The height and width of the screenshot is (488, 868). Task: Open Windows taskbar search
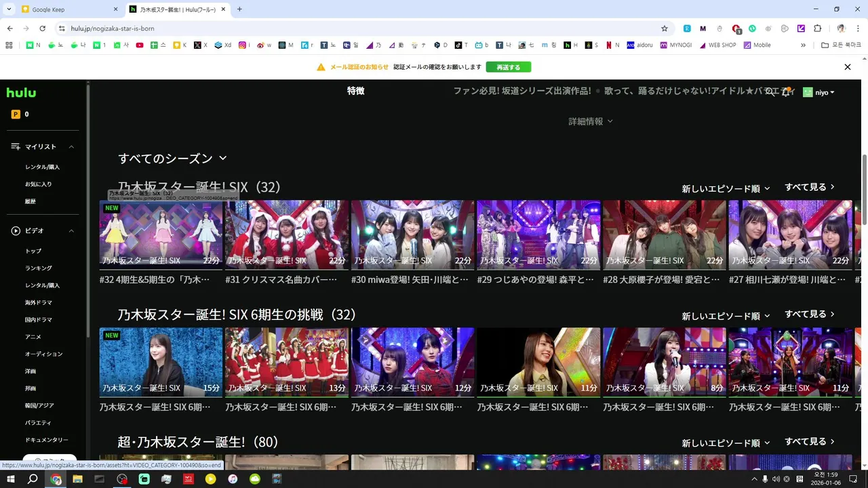click(33, 479)
